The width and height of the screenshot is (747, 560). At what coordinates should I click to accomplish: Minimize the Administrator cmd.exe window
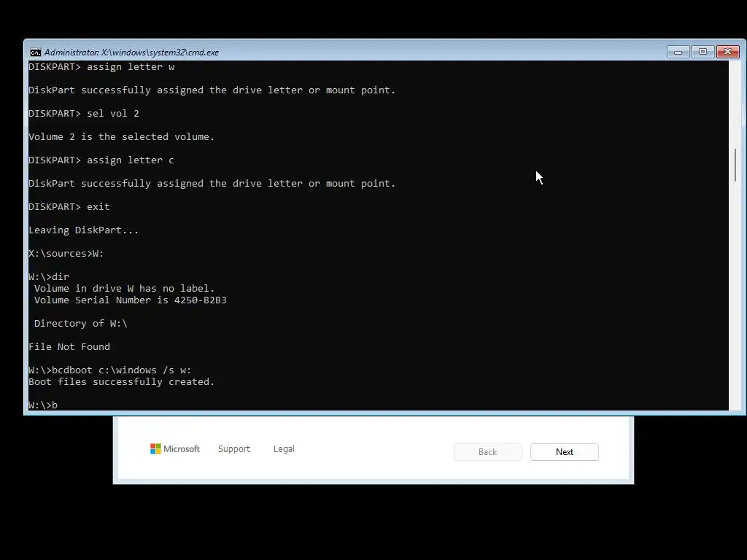678,52
